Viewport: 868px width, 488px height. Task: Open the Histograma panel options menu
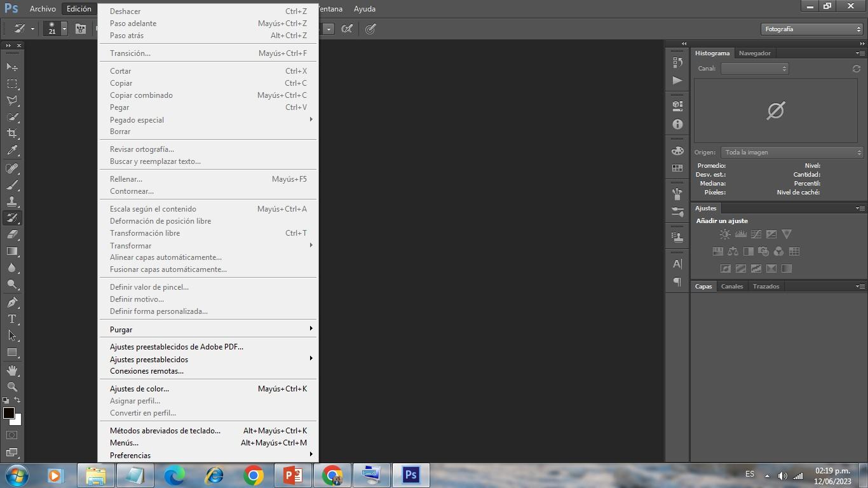coord(860,53)
